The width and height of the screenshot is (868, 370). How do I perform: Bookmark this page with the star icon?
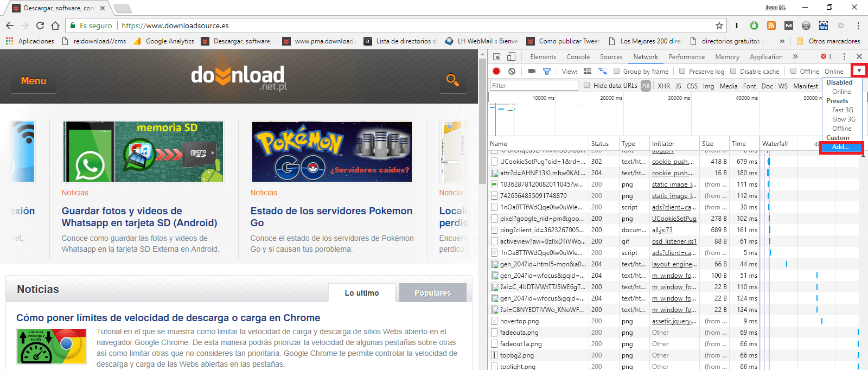pos(719,25)
